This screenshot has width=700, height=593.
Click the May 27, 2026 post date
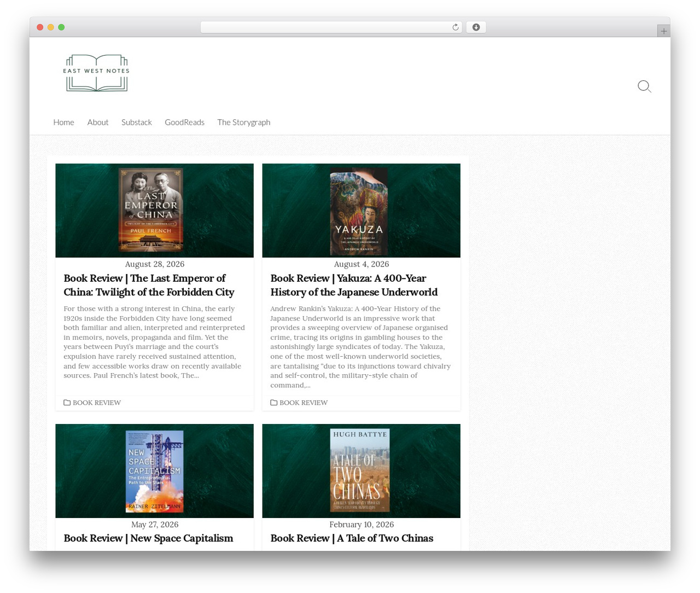155,525
